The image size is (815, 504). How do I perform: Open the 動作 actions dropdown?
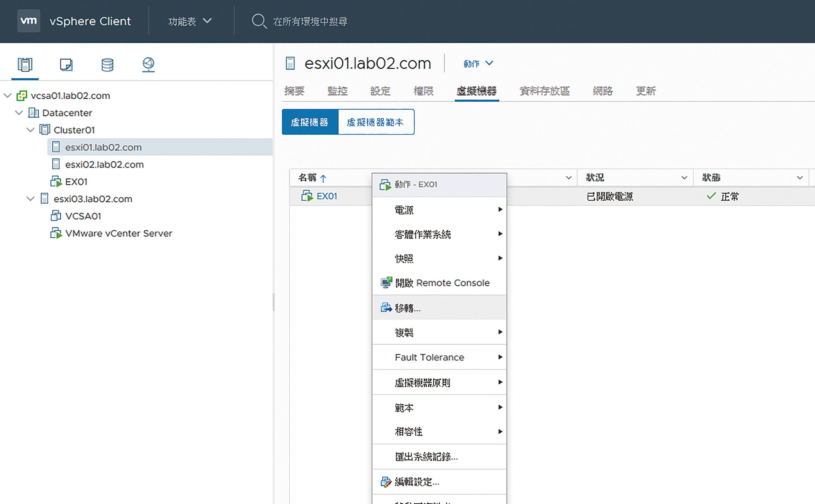click(478, 63)
